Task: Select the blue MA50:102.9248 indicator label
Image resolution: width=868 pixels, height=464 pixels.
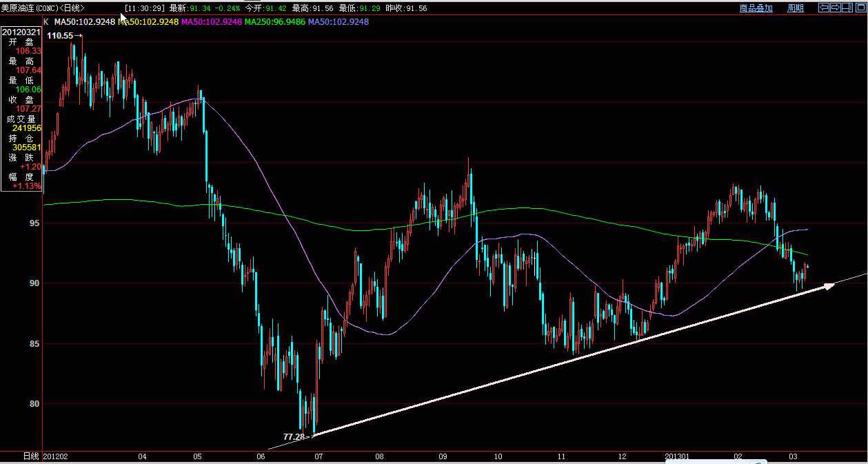Action: coord(339,22)
